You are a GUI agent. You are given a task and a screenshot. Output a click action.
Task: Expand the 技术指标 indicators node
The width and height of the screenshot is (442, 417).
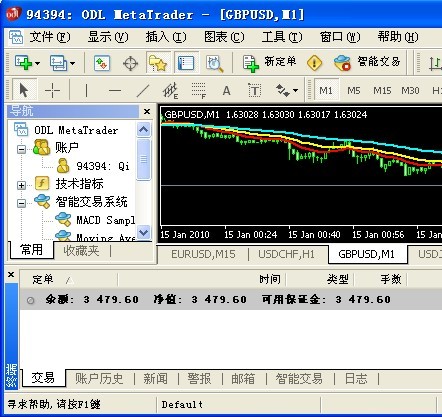click(x=21, y=185)
